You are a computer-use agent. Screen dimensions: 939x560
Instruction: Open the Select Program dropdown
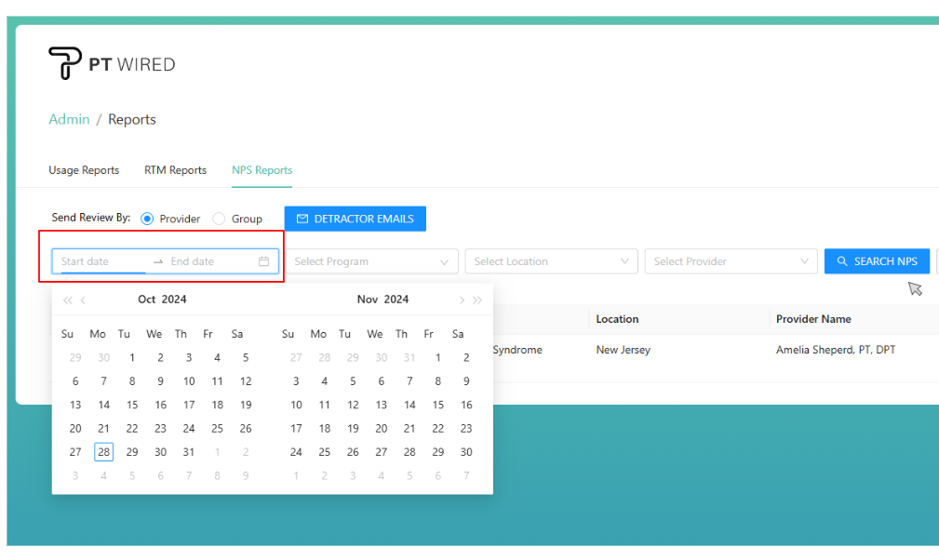(x=370, y=261)
